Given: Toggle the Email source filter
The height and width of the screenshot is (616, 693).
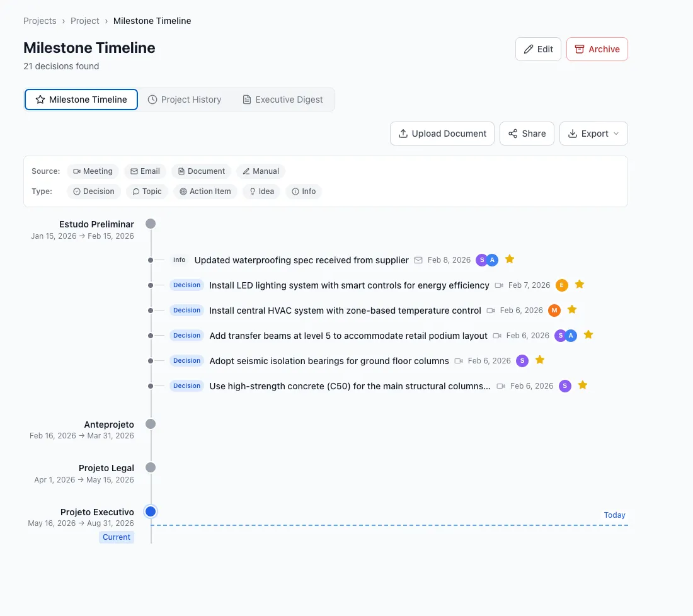Looking at the screenshot, I should (x=145, y=171).
